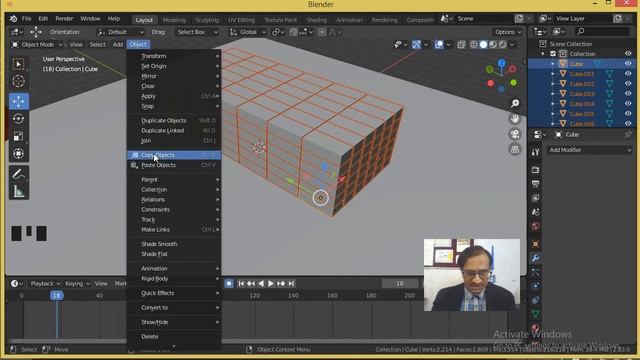Image resolution: width=640 pixels, height=360 pixels.
Task: Hide Cube.003 with its eye icon
Action: click(x=628, y=94)
